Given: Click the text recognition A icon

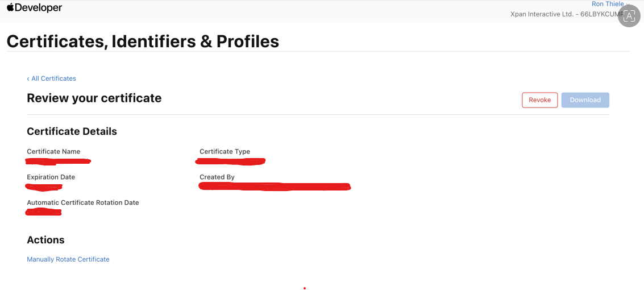Looking at the screenshot, I should [x=629, y=16].
